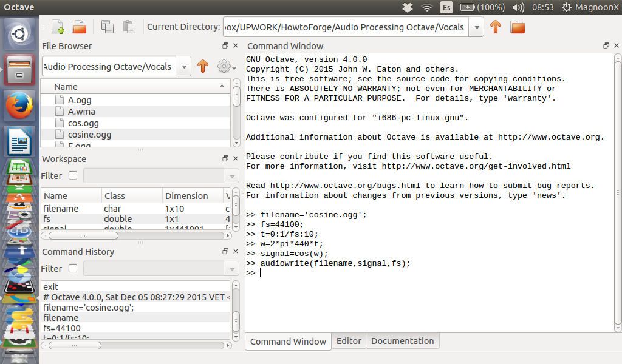Screen dimensions: 622x364
Task: Open the Workspace filter combo box
Action: click(160, 177)
